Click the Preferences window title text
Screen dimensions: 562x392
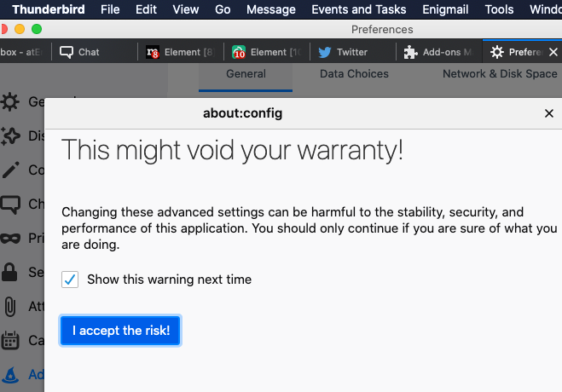(382, 29)
